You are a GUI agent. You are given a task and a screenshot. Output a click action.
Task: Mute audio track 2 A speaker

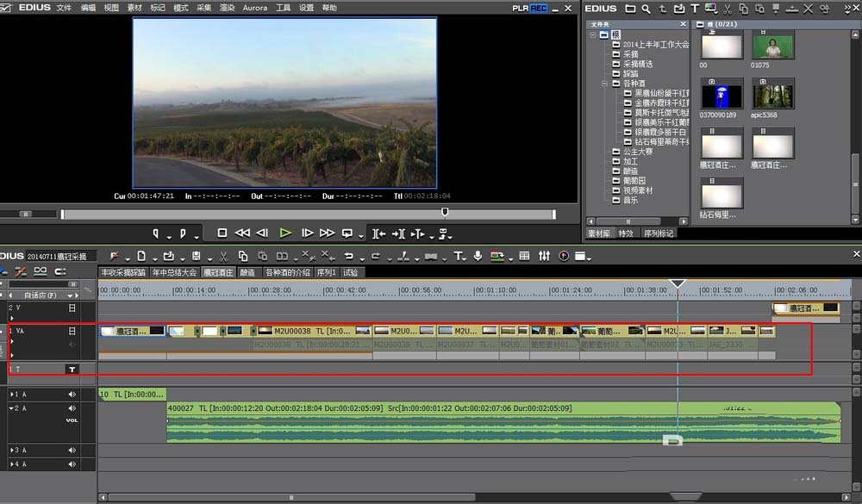pyautogui.click(x=72, y=408)
